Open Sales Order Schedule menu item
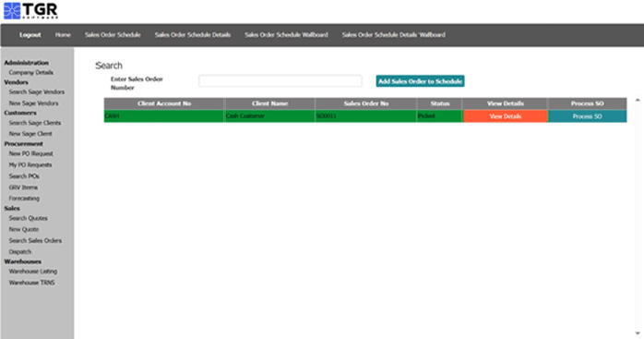This screenshot has height=339, width=644. 113,35
